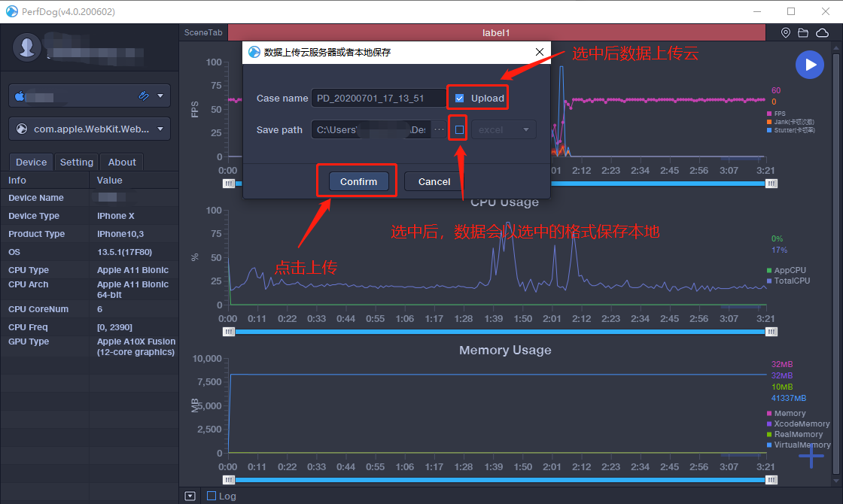
Task: Uncheck the Upload checkbox
Action: [x=460, y=99]
